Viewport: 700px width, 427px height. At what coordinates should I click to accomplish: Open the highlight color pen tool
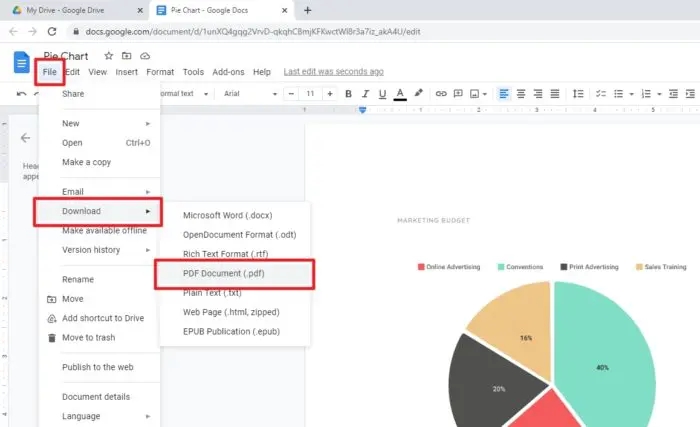[x=418, y=93]
